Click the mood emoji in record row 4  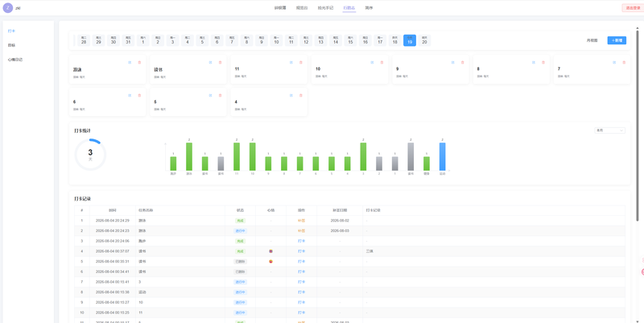[x=270, y=251]
